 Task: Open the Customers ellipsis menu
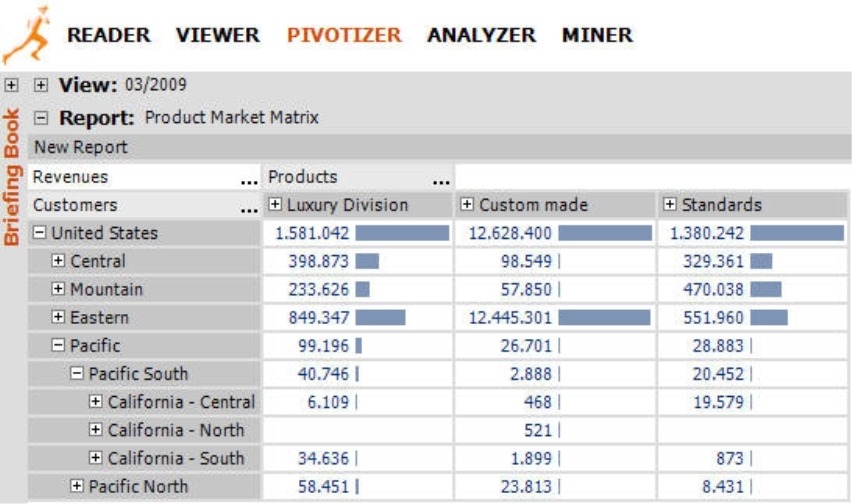click(249, 207)
